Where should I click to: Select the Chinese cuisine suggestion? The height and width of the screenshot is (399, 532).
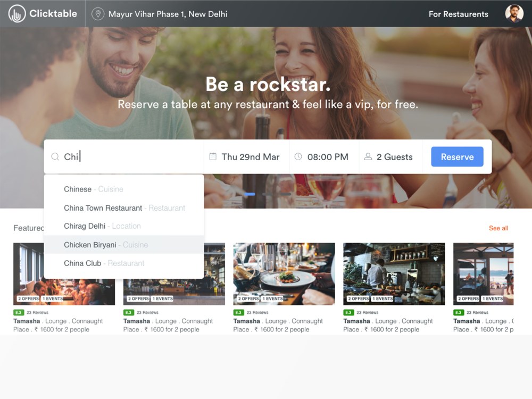click(124, 189)
